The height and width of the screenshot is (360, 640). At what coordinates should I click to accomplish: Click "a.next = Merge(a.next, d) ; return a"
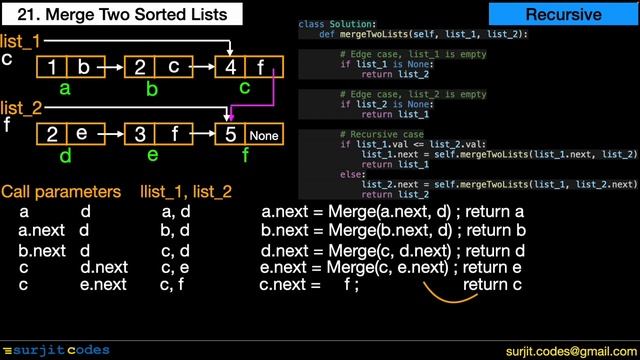coord(393,212)
